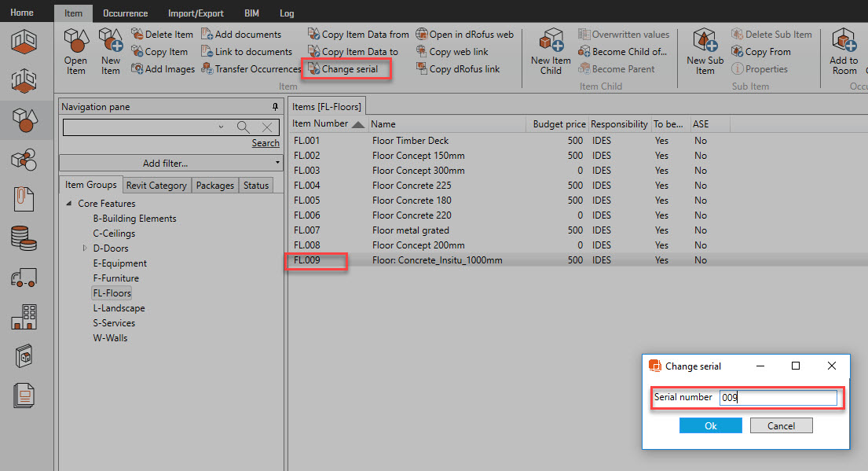Switch to the Occurrence ribbon tab

[125, 13]
